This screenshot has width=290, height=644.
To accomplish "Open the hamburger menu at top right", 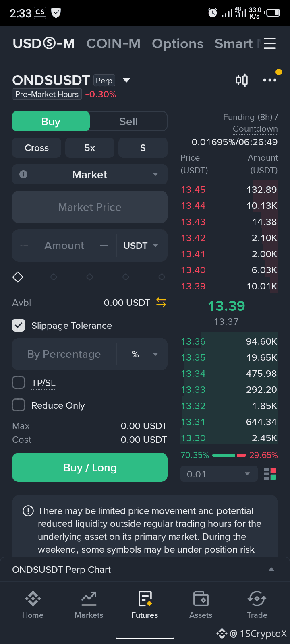I will [270, 43].
